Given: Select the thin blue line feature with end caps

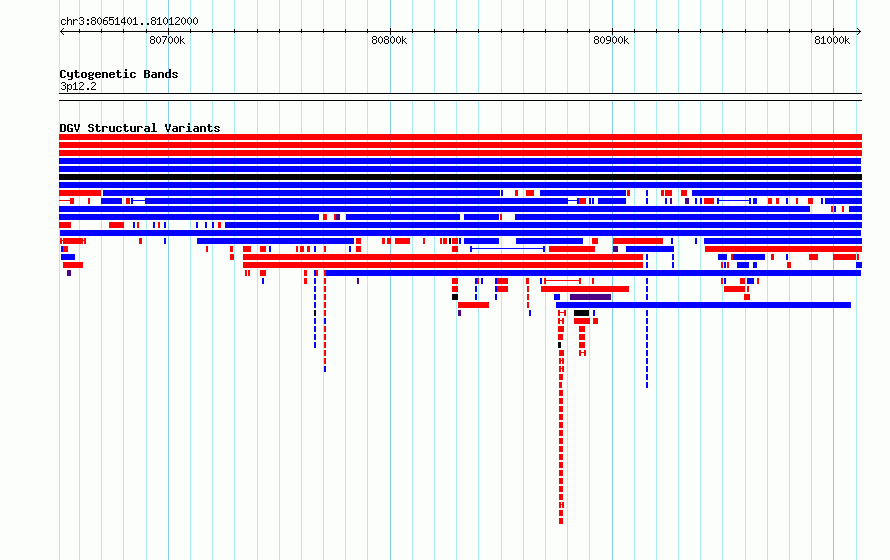Looking at the screenshot, I should pos(507,249).
